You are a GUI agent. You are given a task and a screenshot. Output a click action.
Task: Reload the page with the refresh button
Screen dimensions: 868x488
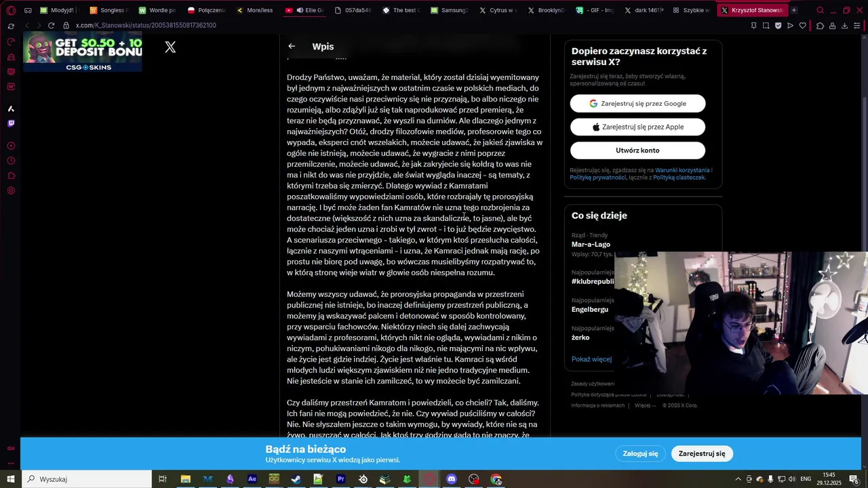click(51, 25)
